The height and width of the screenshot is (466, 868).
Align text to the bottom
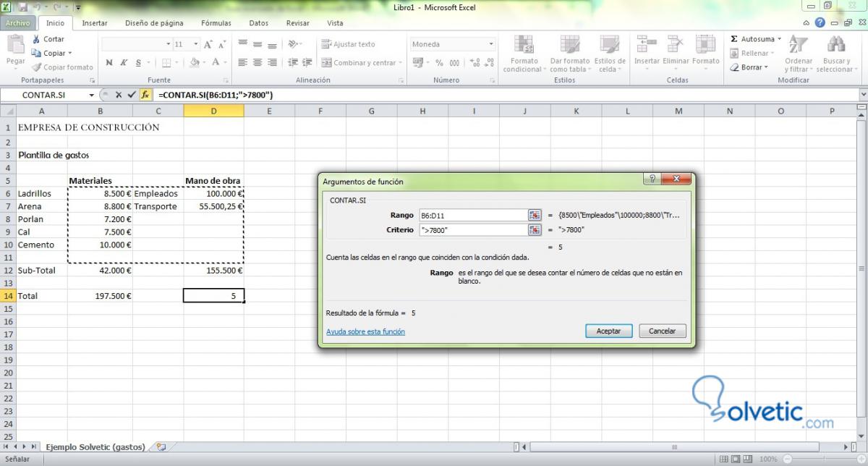[x=272, y=44]
